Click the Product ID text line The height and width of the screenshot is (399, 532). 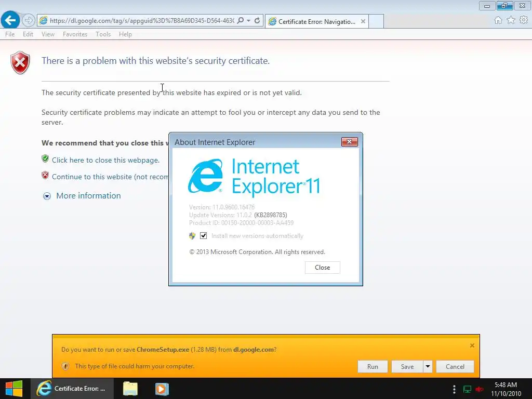[241, 222]
